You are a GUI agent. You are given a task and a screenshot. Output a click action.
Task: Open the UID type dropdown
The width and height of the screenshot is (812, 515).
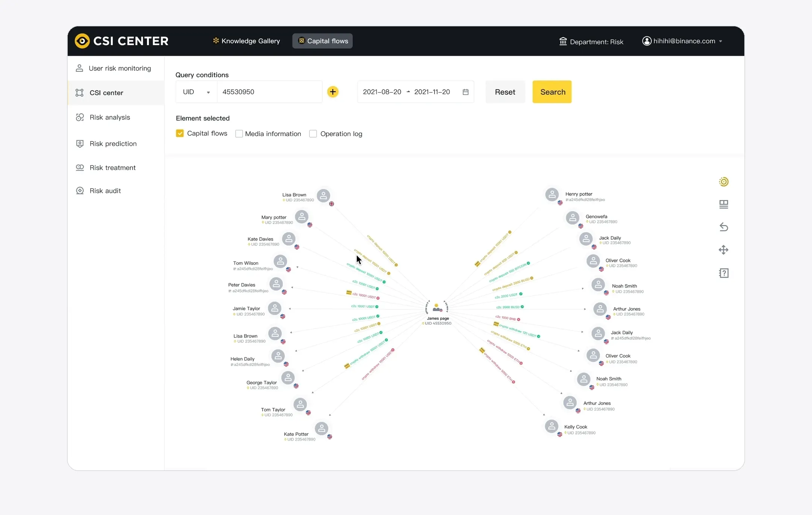pos(196,92)
